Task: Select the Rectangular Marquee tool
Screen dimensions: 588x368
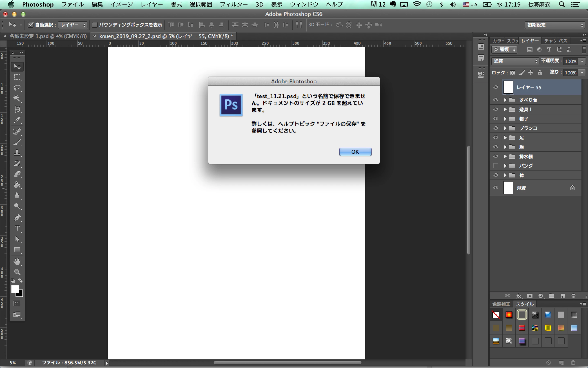Action: 17,77
